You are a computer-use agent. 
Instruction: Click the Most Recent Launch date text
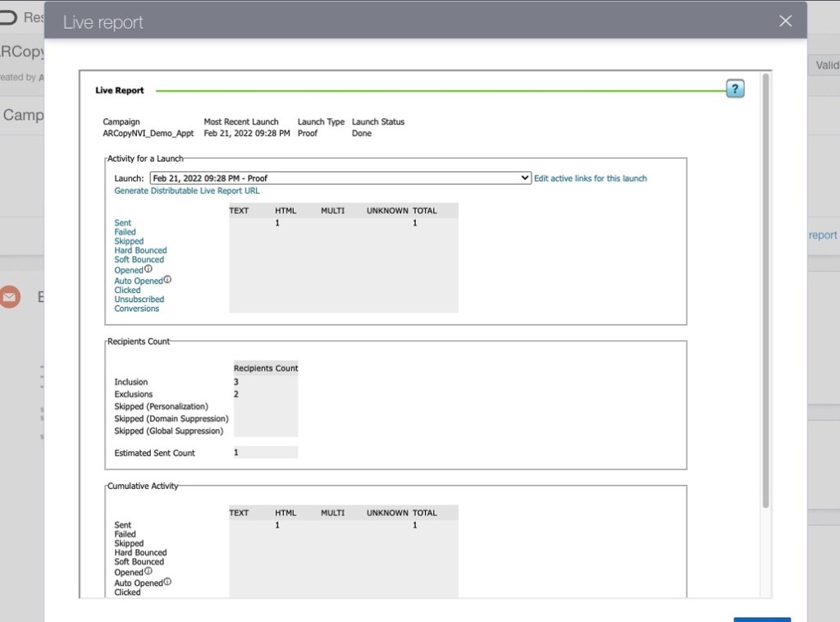[246, 134]
